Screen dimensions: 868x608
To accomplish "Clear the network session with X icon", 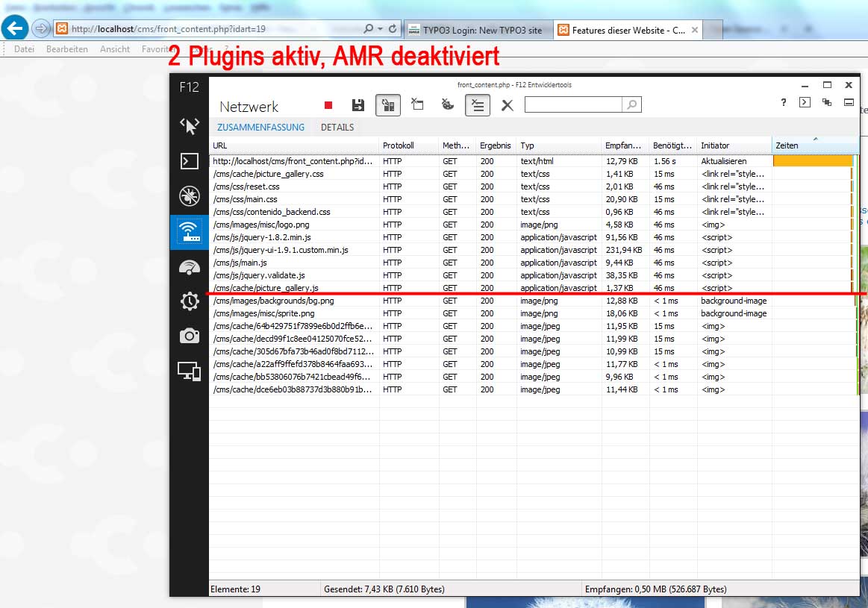I will click(x=507, y=105).
